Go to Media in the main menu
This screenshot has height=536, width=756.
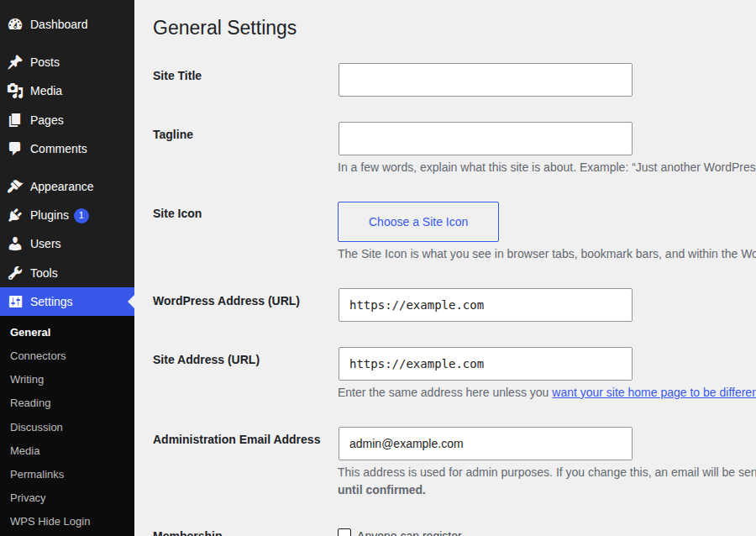tap(46, 91)
